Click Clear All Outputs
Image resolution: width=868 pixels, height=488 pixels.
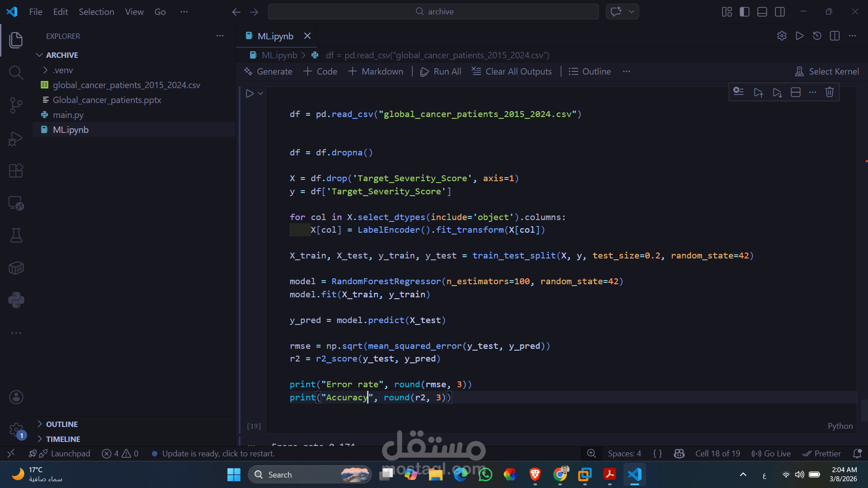tap(512, 71)
